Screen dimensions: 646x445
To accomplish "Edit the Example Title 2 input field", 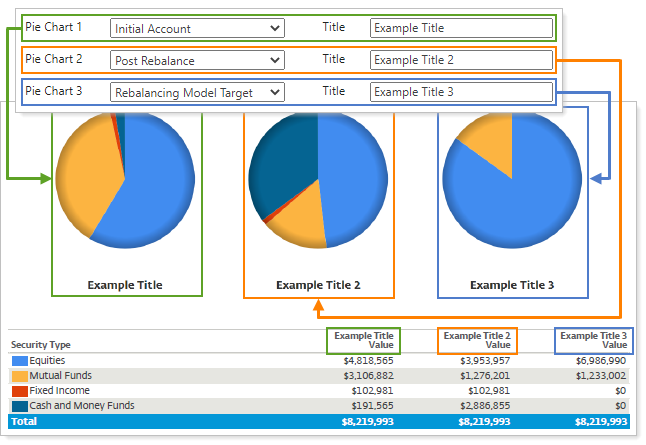I will tap(461, 61).
